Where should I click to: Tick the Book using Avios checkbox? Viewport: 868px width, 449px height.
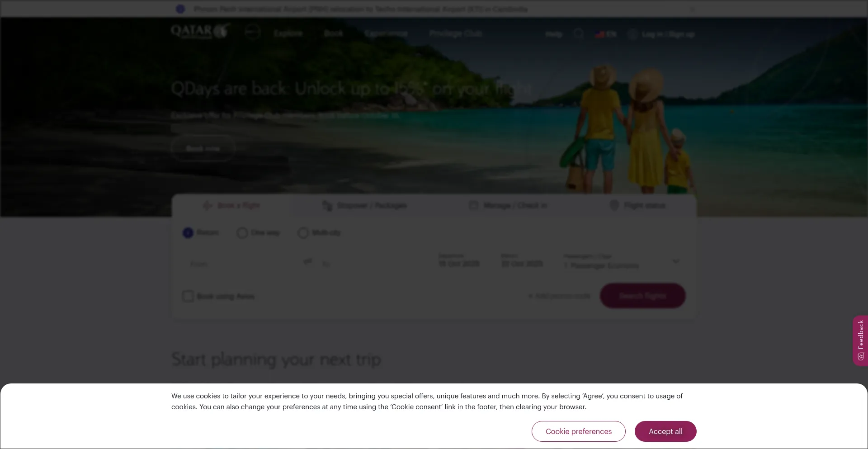tap(188, 296)
